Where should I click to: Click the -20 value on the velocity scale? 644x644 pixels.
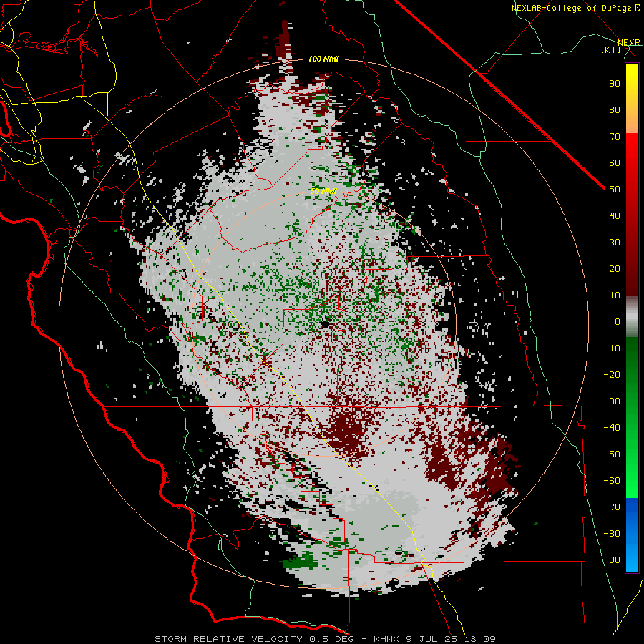[x=612, y=375]
